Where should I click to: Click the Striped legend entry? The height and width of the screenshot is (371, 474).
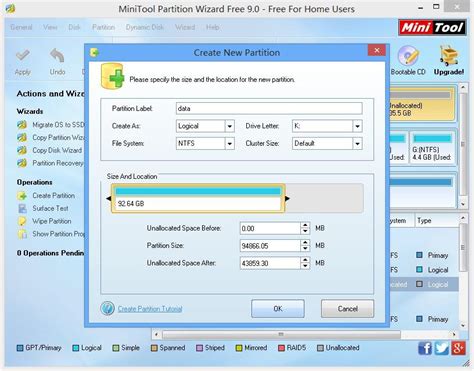tap(210, 348)
